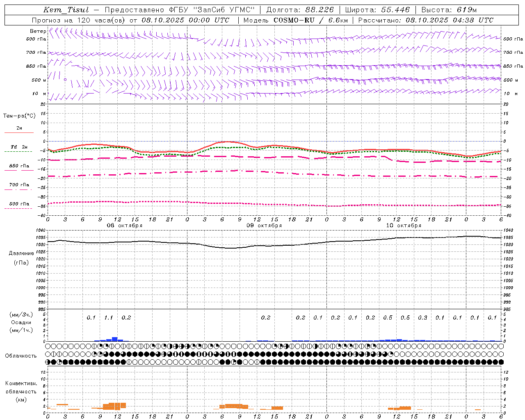Click the precipitation value 1.1
The image size is (525, 420).
(109, 318)
